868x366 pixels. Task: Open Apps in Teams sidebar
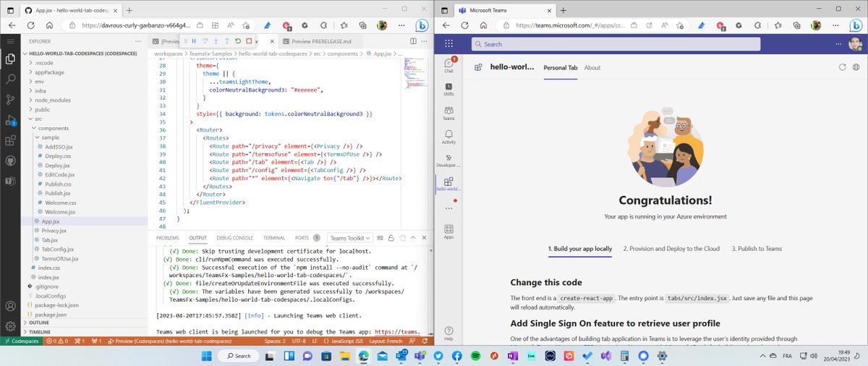click(x=449, y=231)
